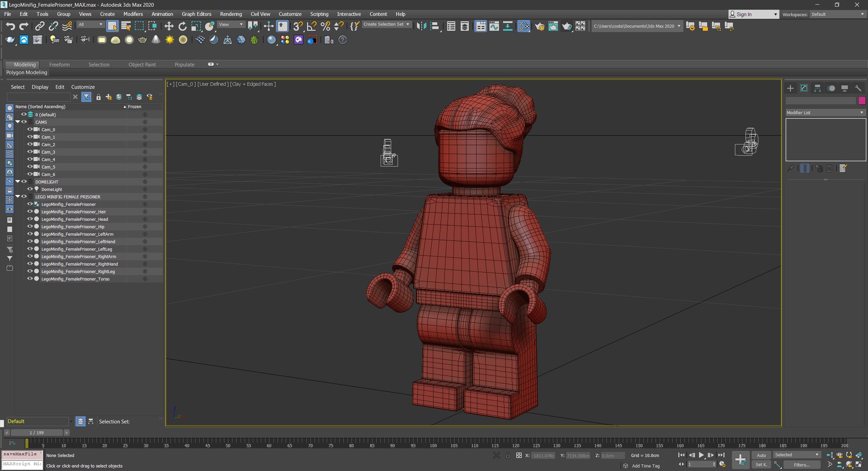Viewport: 868px width, 471px height.
Task: Switch to the Utilities command panel
Action: [x=858, y=88]
